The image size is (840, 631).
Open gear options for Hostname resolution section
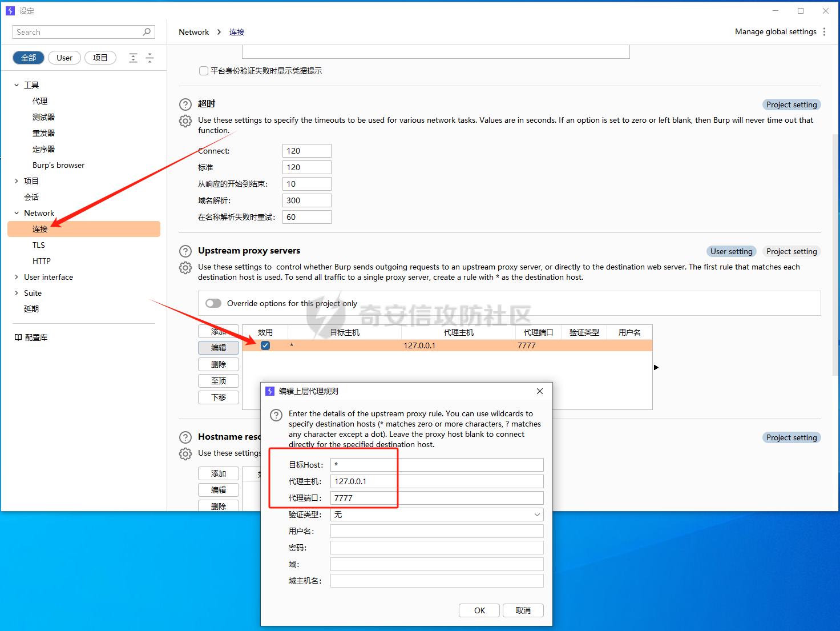click(x=185, y=454)
